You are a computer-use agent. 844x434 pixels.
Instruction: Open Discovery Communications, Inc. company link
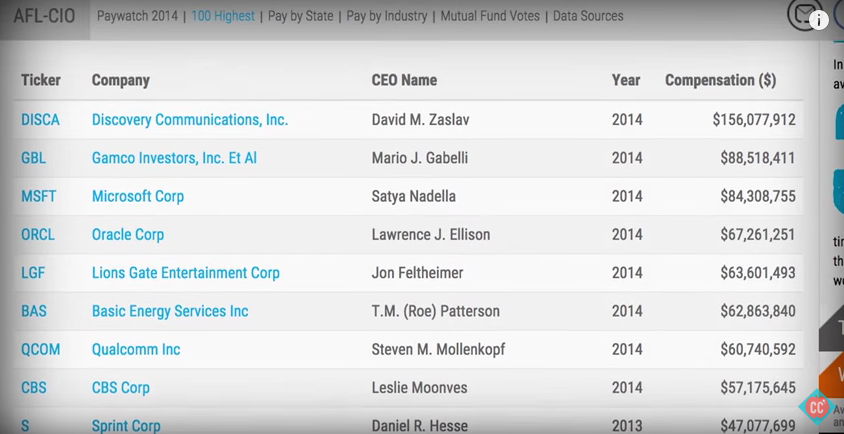click(x=190, y=120)
